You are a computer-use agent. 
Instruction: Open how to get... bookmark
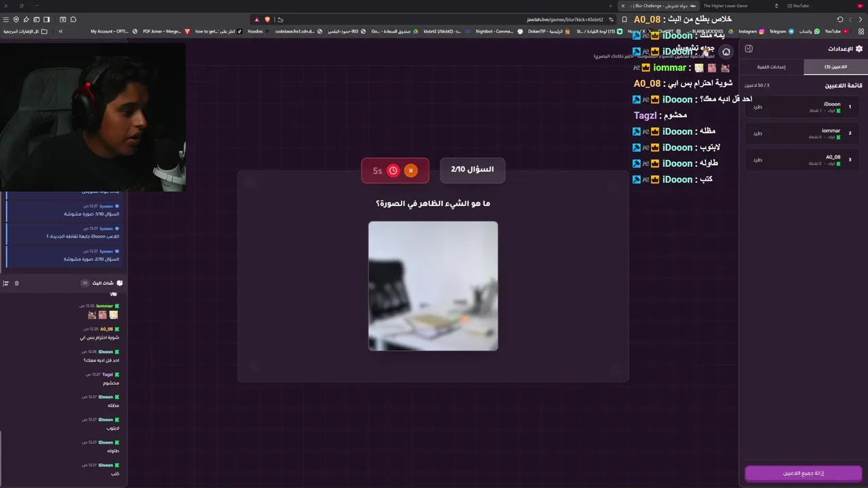tap(218, 31)
